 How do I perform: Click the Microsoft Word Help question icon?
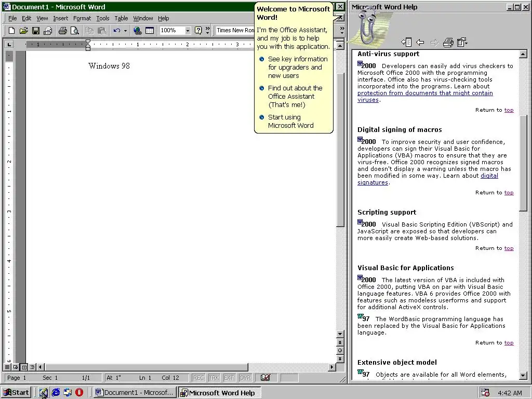click(198, 31)
